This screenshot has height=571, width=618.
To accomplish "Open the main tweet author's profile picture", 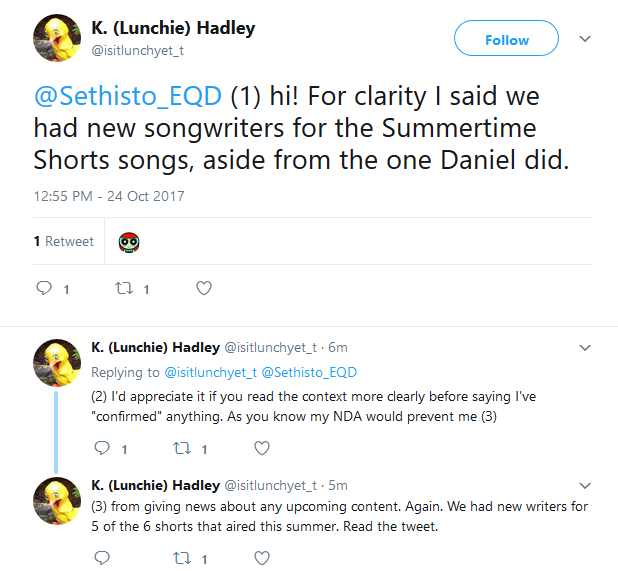I will click(57, 39).
